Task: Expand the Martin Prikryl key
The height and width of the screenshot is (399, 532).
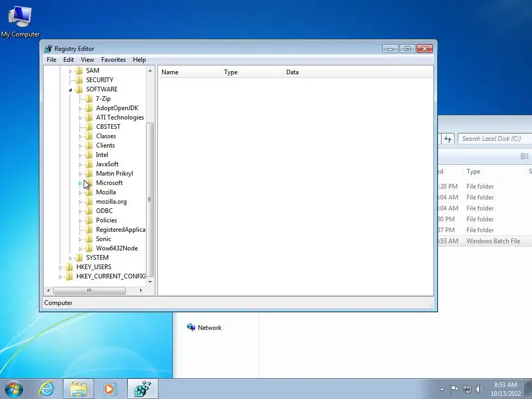Action: click(x=80, y=174)
